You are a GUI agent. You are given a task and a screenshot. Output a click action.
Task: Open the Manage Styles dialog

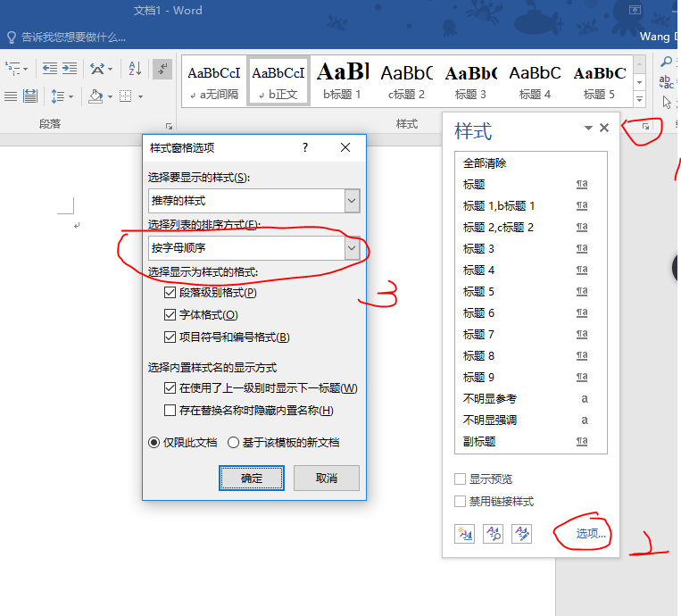coord(521,534)
